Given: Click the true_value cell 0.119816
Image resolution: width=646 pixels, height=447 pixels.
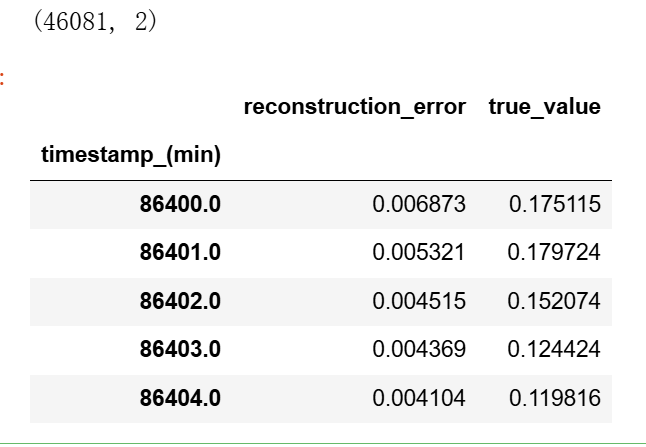Looking at the screenshot, I should point(555,398).
